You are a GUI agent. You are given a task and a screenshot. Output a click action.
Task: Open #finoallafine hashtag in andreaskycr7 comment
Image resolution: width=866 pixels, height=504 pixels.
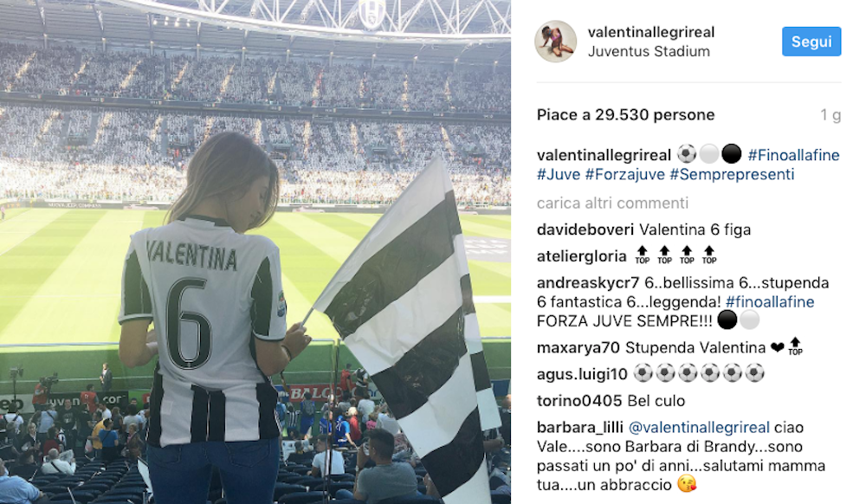(x=770, y=302)
